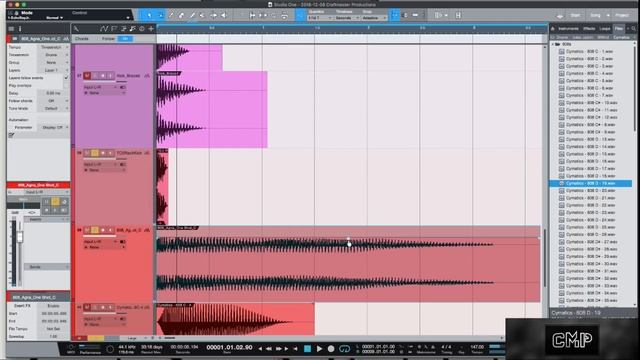The width and height of the screenshot is (640, 360).
Task: Select the 808_Agro_One Shot audio event
Action: click(348, 264)
